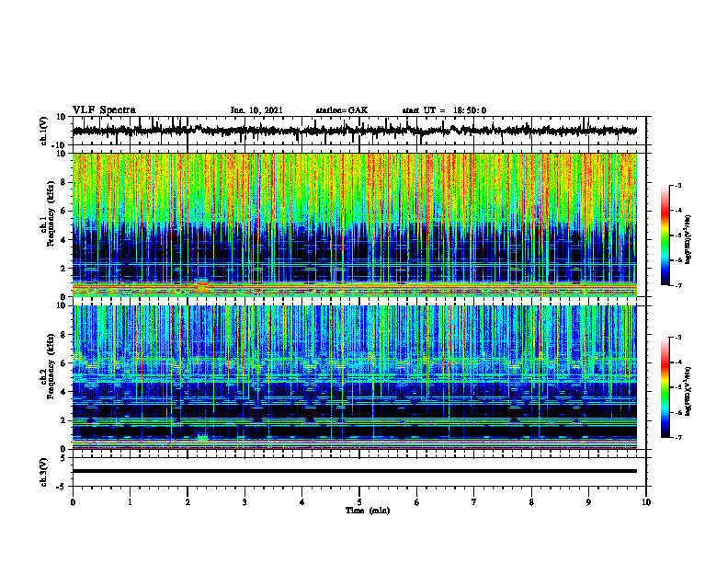The width and height of the screenshot is (728, 563).
Task: Click the green patch near 2 min in ch.2
Action: [202, 439]
